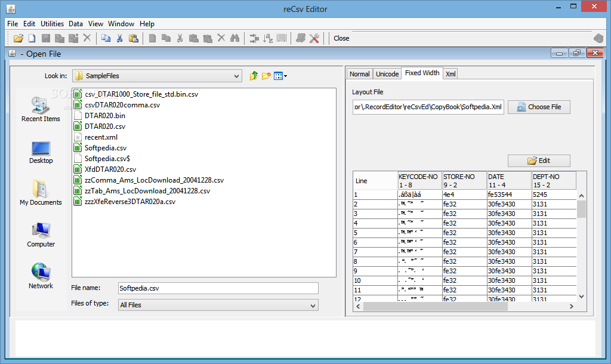The height and width of the screenshot is (364, 611).
Task: Click the Filter arrows toolbar icon
Action: 254,38
